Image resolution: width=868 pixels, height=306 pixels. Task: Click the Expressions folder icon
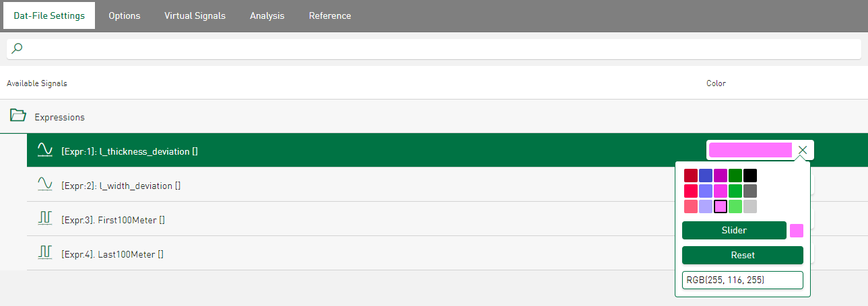pos(18,116)
